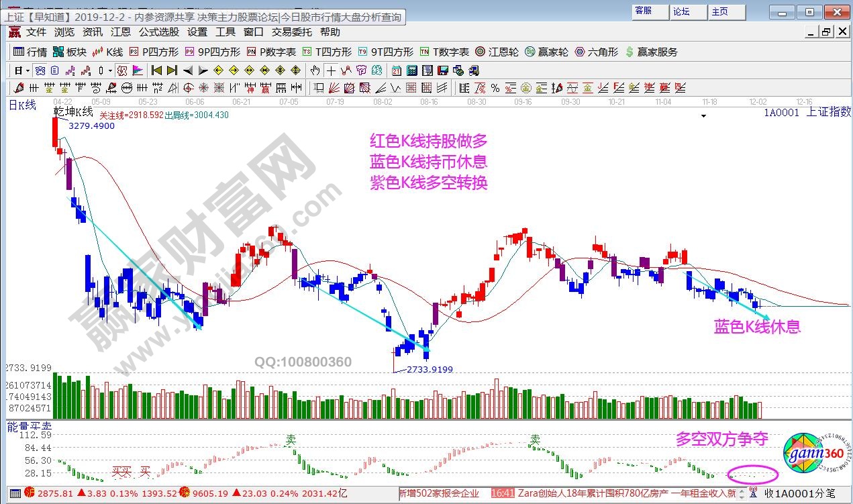Select the hand pan tool
Viewport: 853px width, 504px height.
(315, 70)
